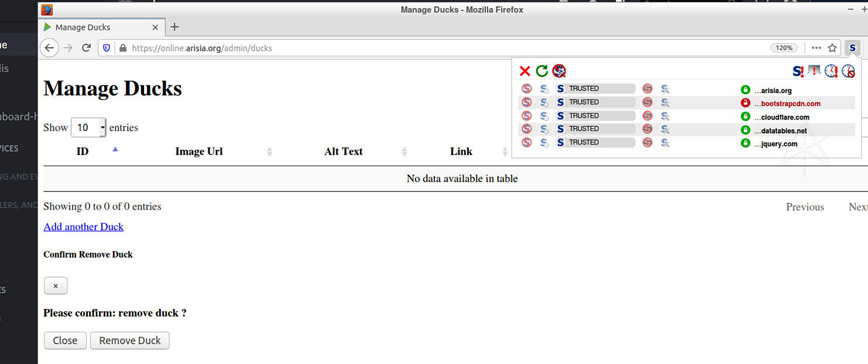This screenshot has height=364, width=868.
Task: Click revoke temporary permissions clock icon
Action: pyautogui.click(x=848, y=71)
